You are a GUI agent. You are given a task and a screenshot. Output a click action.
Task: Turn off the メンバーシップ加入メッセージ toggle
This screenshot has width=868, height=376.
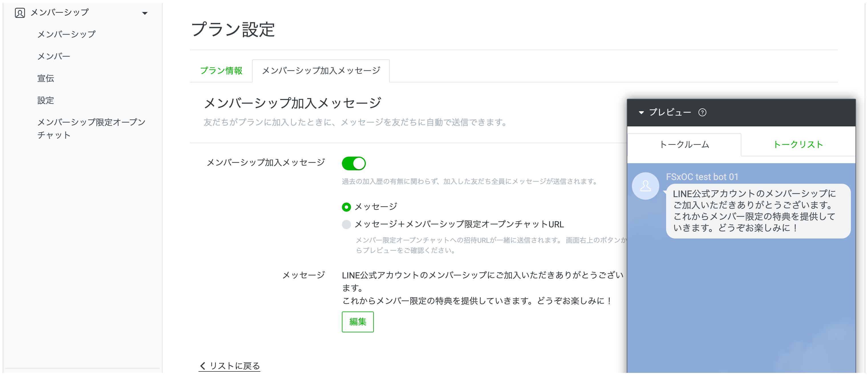point(354,163)
